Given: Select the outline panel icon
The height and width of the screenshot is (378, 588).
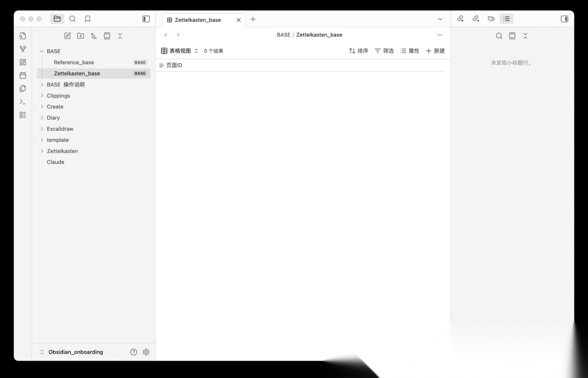Looking at the screenshot, I should point(507,19).
